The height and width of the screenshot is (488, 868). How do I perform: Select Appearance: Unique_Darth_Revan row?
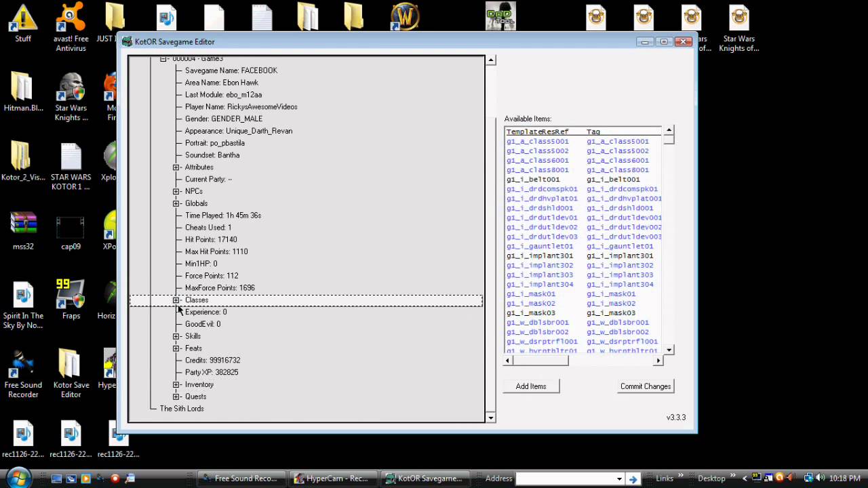point(239,131)
